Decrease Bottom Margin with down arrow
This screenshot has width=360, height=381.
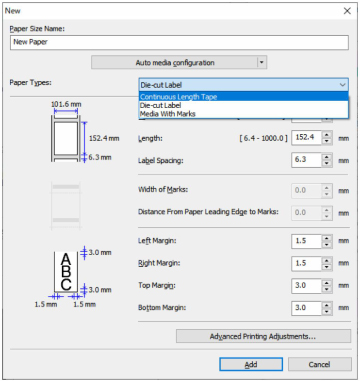point(327,311)
